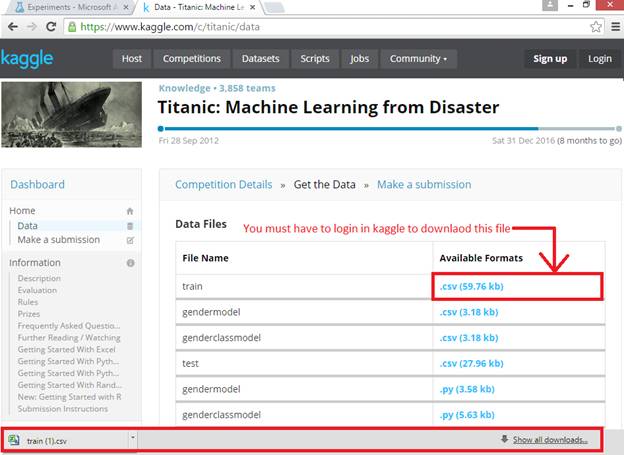This screenshot has width=624, height=455.
Task: Bookmark this page with the star icon
Action: tap(596, 27)
